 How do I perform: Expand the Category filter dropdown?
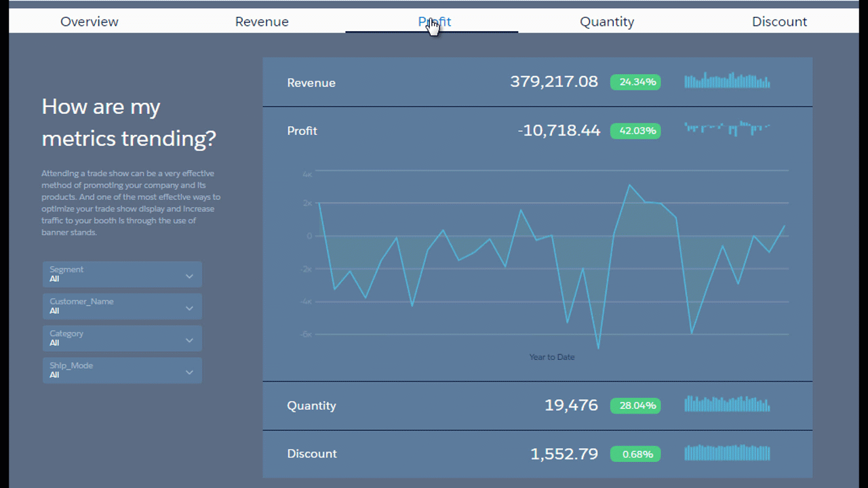point(122,338)
